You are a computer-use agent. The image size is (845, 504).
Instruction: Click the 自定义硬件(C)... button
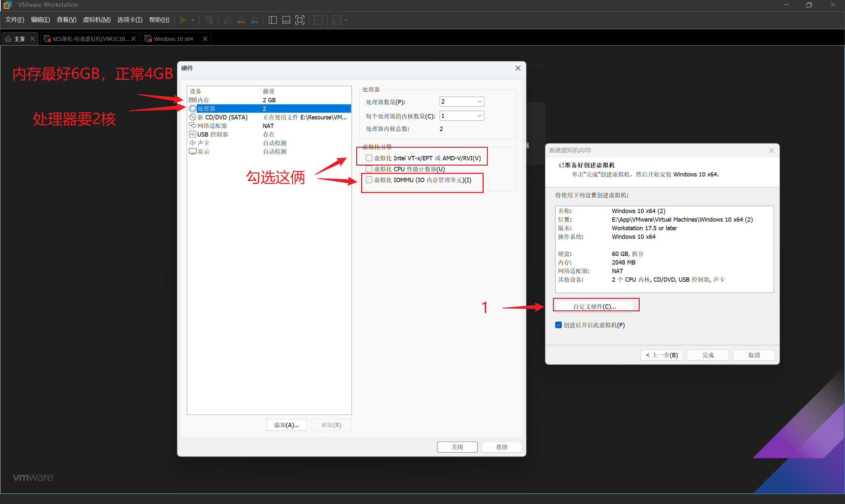pos(594,306)
